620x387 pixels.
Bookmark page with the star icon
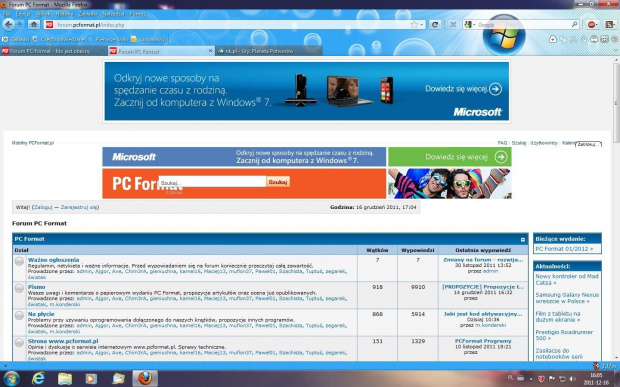414,25
